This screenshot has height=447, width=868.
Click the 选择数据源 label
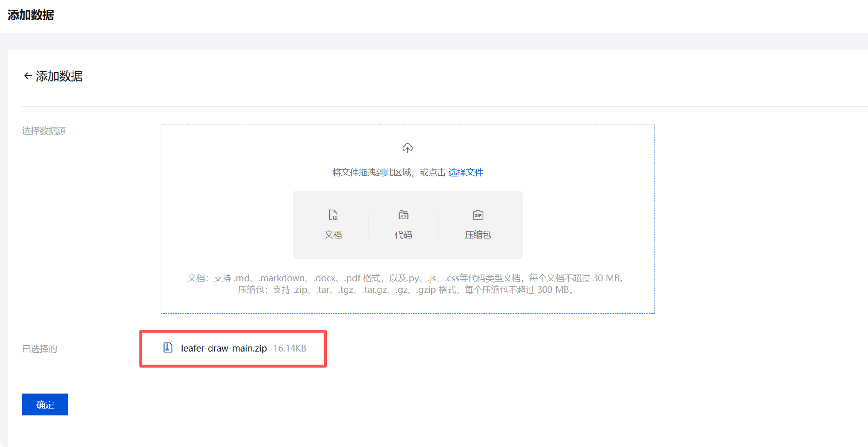44,131
